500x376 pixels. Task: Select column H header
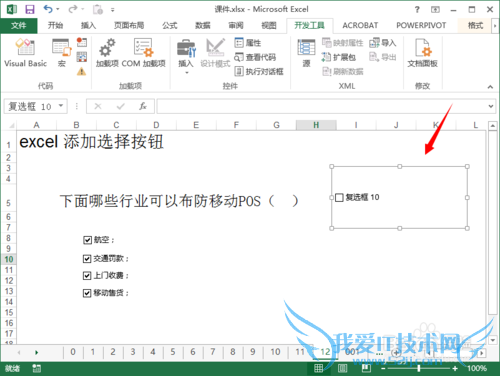click(316, 125)
